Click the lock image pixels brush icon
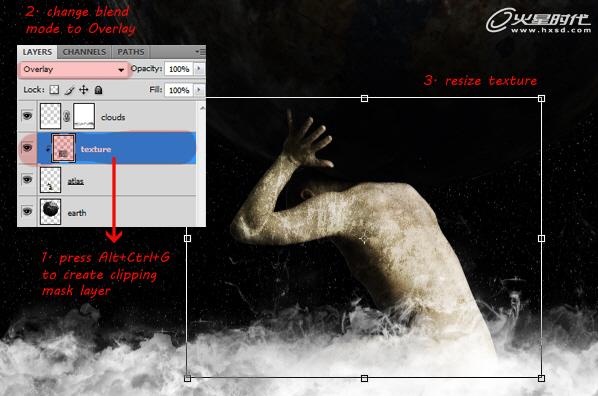The width and height of the screenshot is (598, 396). 69,90
